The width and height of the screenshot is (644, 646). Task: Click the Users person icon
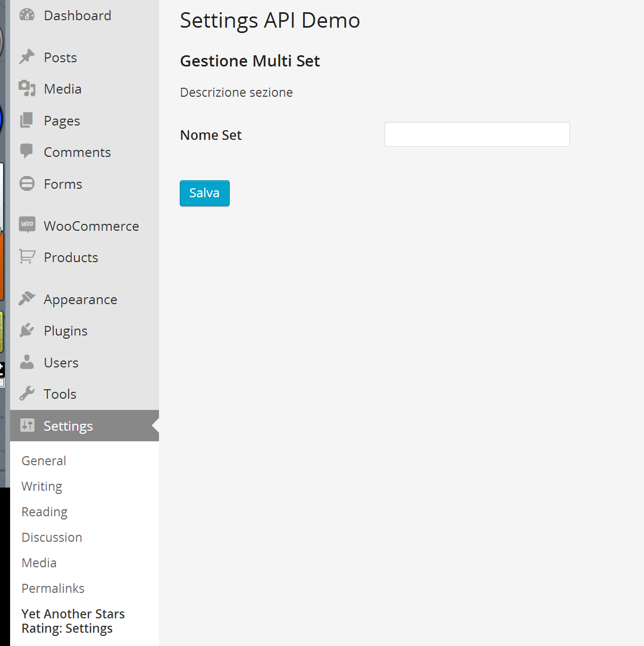tap(27, 362)
